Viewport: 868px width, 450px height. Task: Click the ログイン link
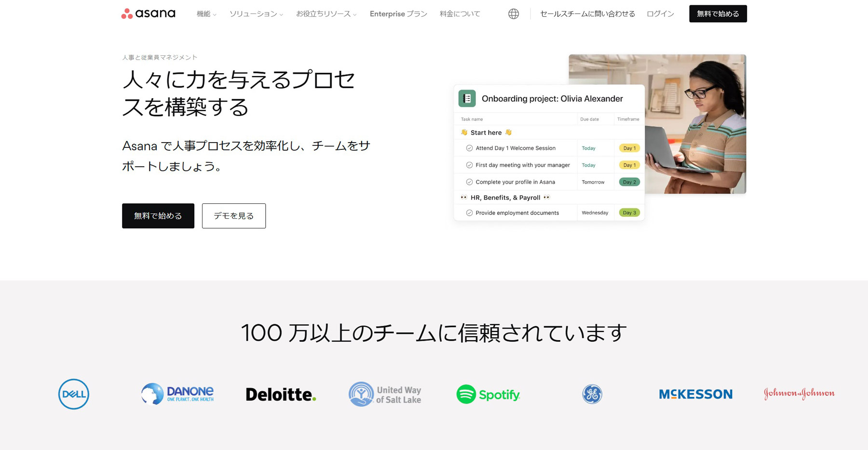660,14
